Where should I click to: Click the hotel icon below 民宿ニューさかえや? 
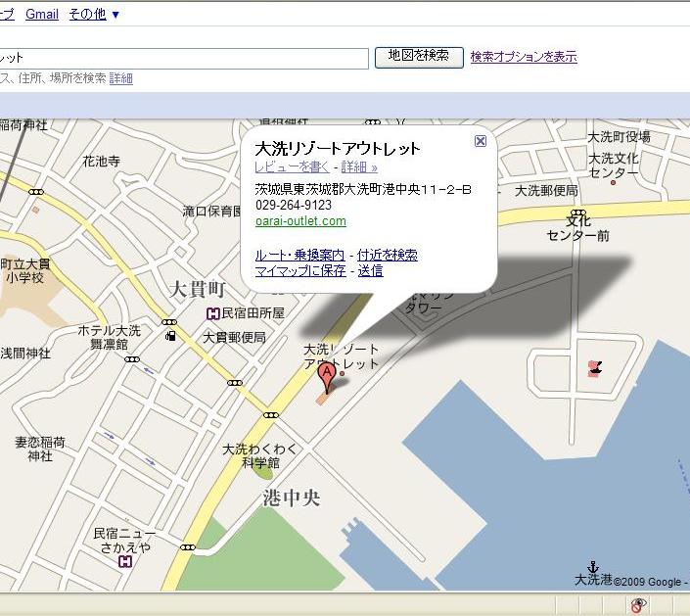pos(125,561)
